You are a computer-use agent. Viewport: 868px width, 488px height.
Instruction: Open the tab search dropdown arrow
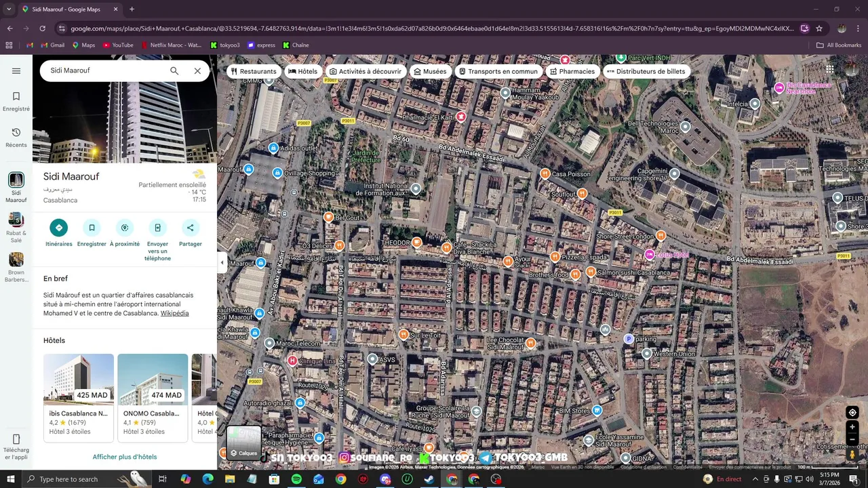coord(9,9)
